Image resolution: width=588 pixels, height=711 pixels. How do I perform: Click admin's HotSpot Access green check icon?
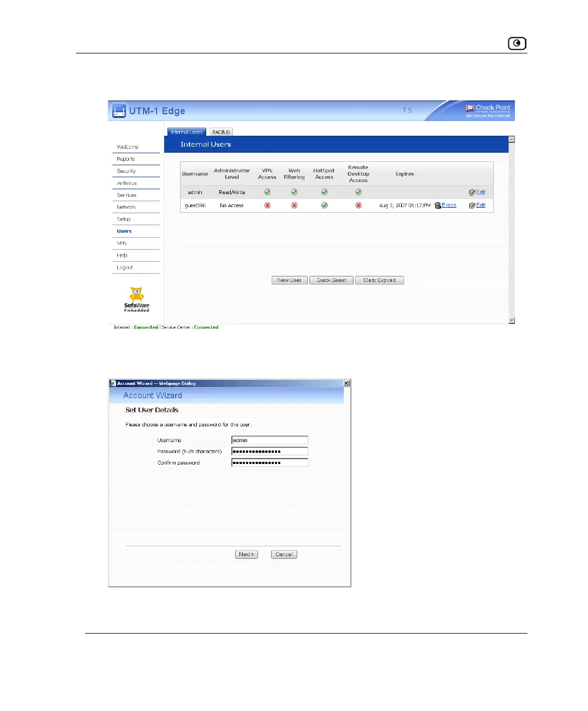point(324,192)
